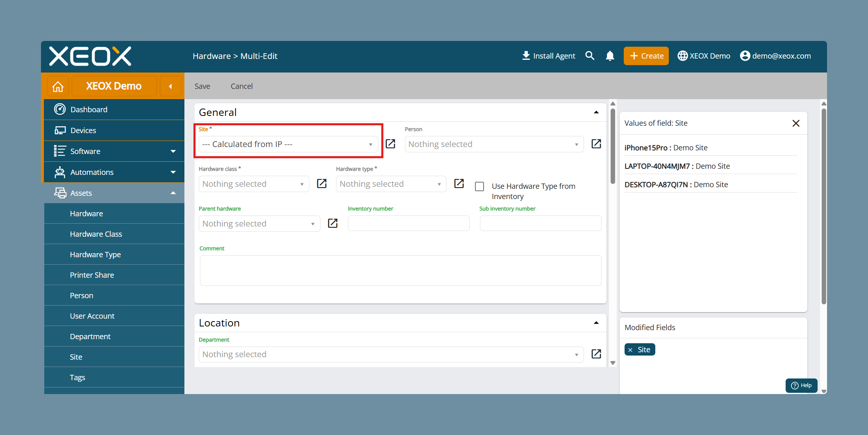Open Person field external link icon
Image resolution: width=868 pixels, height=435 pixels.
(596, 144)
